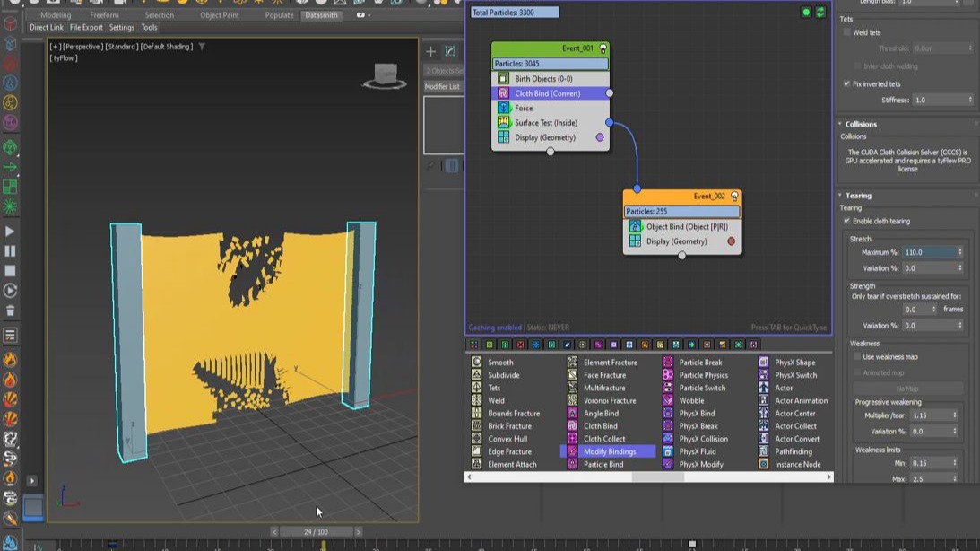Image resolution: width=980 pixels, height=551 pixels.
Task: Select the Particle Break operator icon
Action: (x=667, y=363)
